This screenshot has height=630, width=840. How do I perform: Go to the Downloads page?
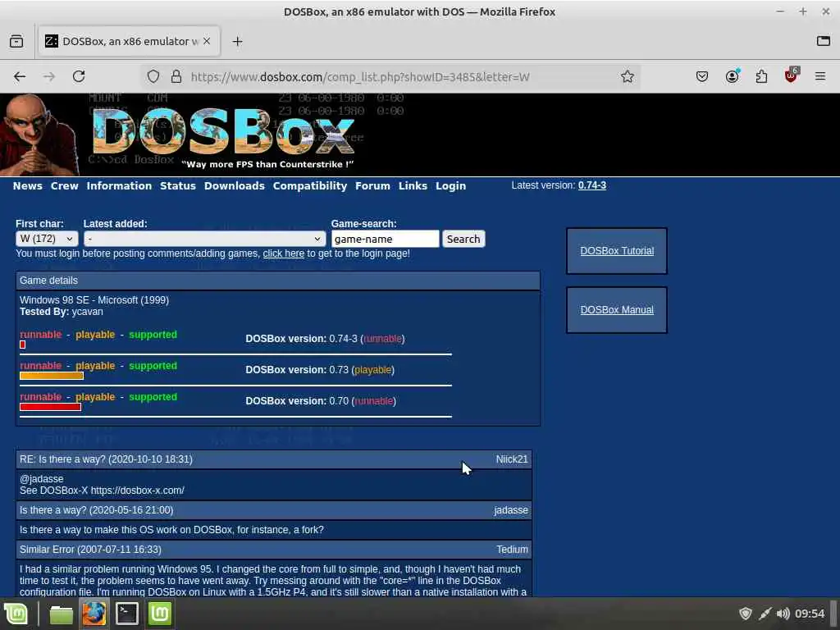234,186
